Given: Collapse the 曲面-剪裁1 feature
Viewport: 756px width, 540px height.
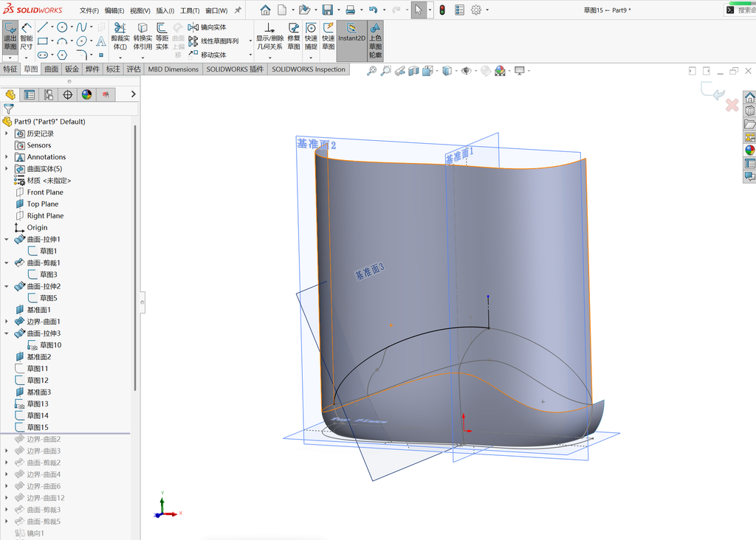Looking at the screenshot, I should (x=6, y=263).
